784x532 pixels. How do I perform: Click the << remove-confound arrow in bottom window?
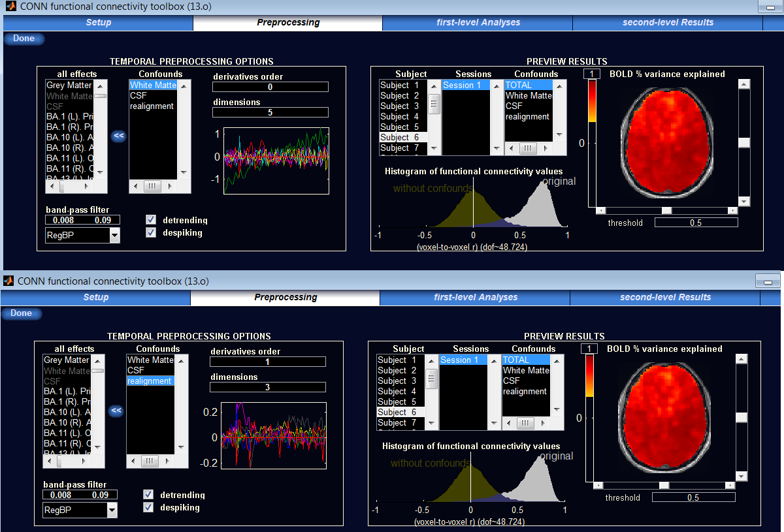pyautogui.click(x=116, y=411)
